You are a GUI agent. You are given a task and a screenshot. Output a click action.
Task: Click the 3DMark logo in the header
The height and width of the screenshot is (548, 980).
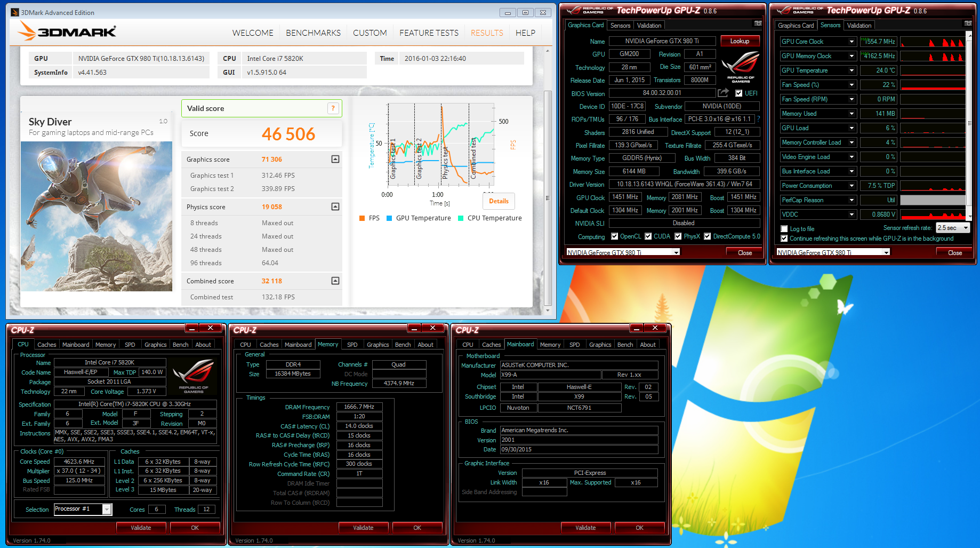click(67, 31)
